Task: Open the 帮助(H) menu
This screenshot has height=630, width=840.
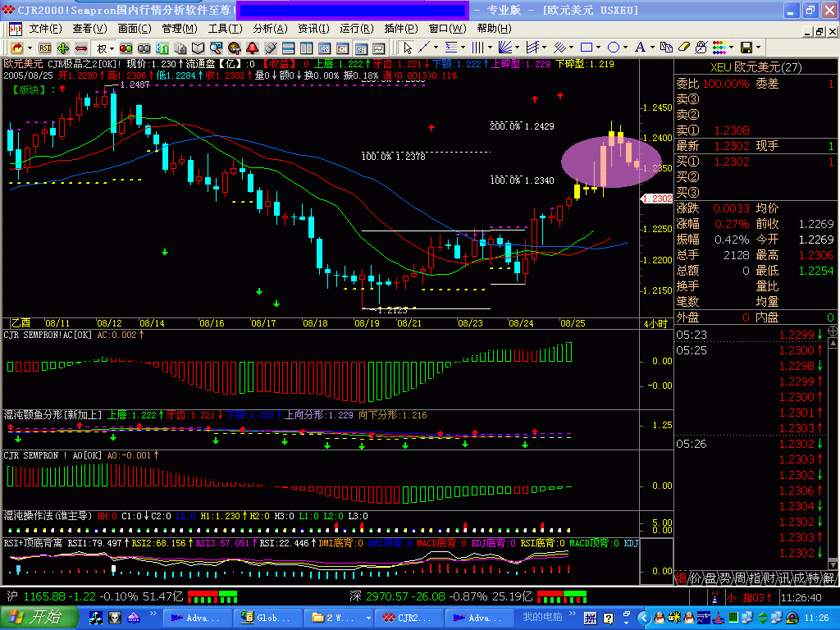Action: (x=494, y=29)
